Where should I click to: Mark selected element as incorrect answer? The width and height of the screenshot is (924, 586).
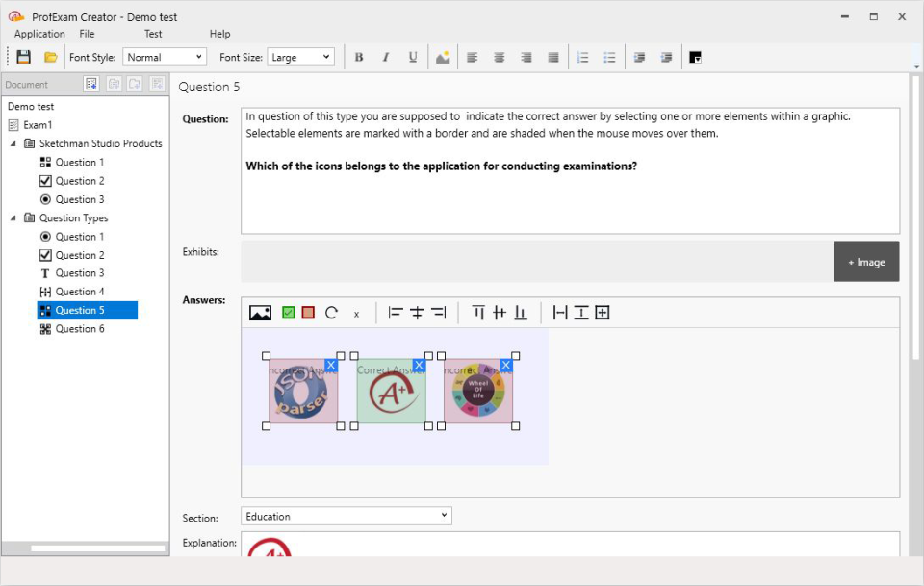coord(308,312)
